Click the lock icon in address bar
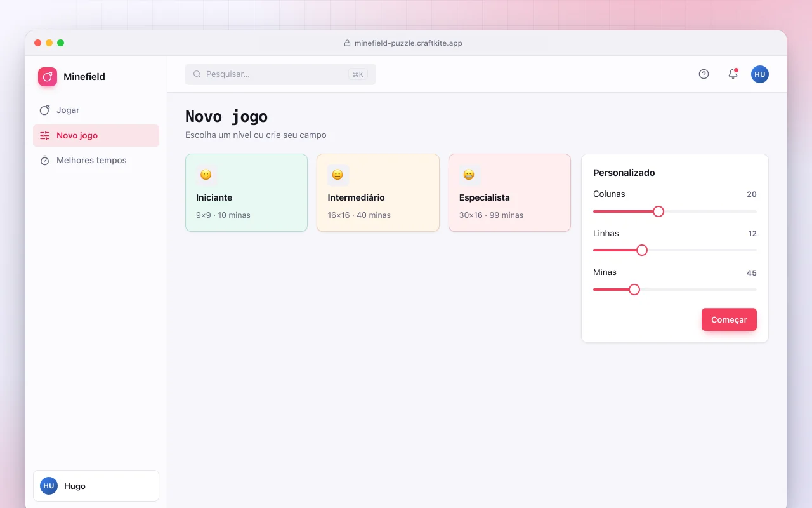812x508 pixels. pos(347,43)
